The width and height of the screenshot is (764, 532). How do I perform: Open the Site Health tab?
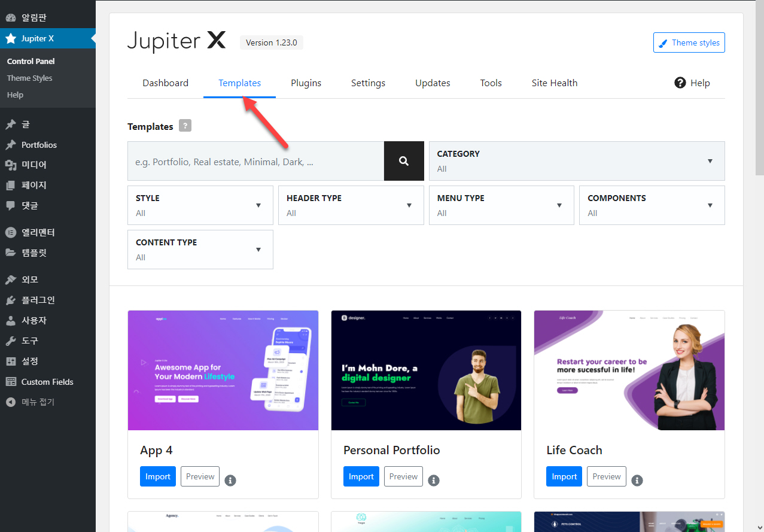(555, 83)
